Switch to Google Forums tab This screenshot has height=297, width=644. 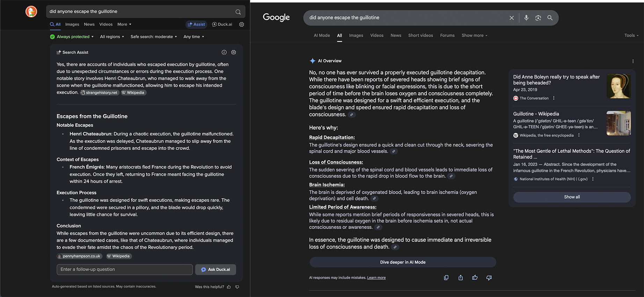coord(447,36)
